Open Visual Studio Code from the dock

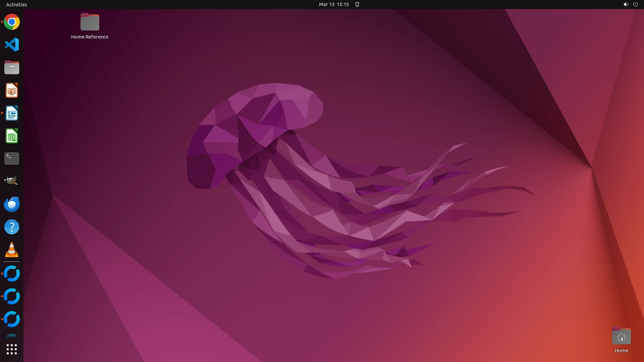[x=12, y=45]
